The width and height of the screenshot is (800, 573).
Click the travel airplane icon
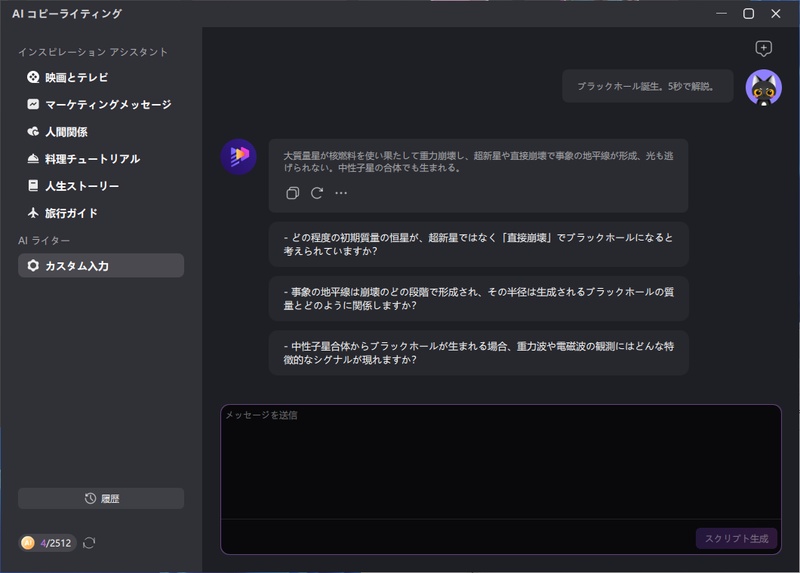click(33, 213)
